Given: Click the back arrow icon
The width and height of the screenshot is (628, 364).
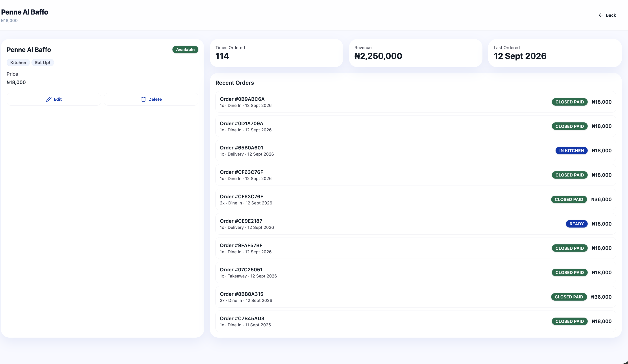Looking at the screenshot, I should click(x=601, y=15).
